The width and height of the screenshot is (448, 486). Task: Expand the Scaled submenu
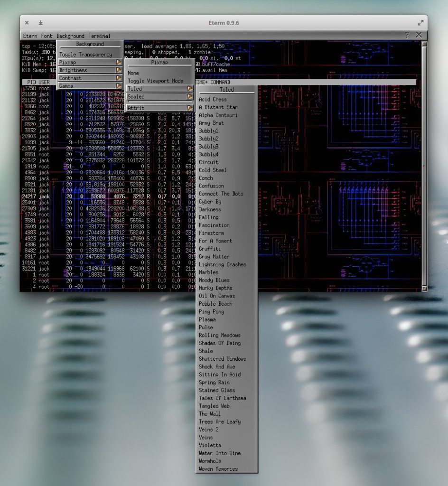[159, 97]
